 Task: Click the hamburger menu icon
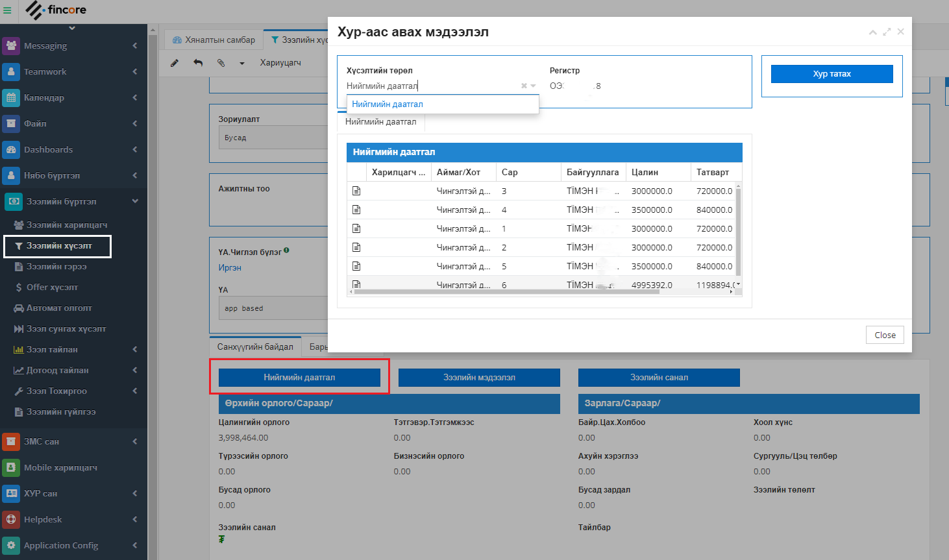[7, 10]
